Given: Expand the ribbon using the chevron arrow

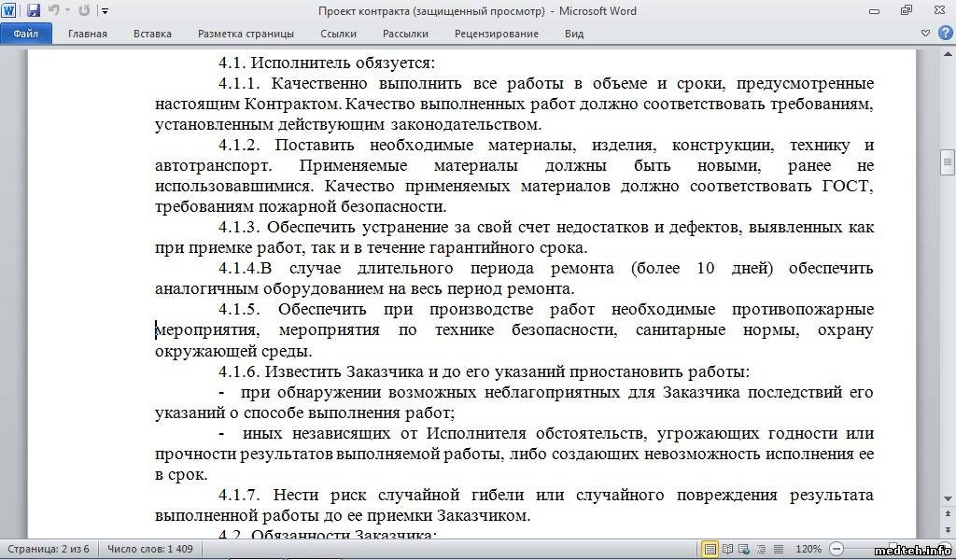Looking at the screenshot, I should 924,33.
